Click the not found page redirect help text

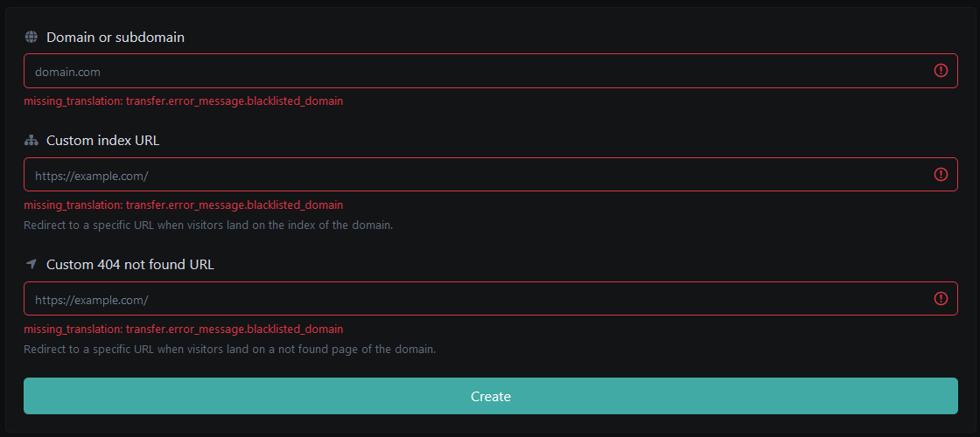(x=229, y=350)
